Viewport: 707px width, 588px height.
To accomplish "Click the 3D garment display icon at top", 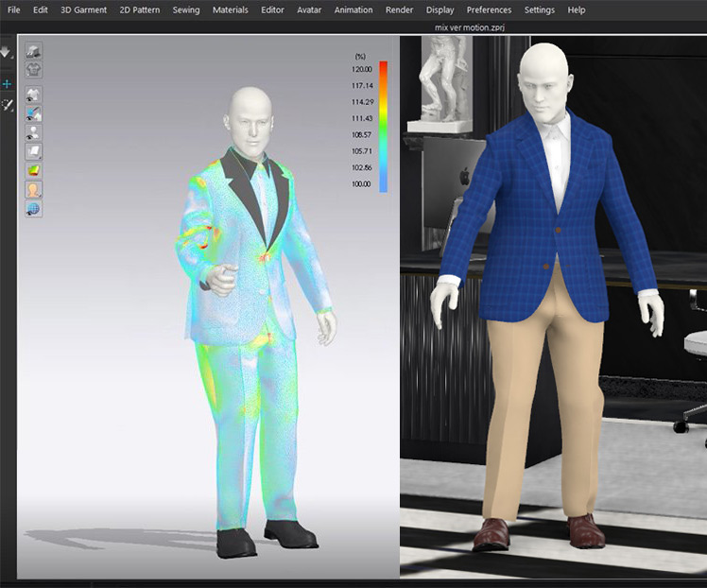I will [33, 51].
